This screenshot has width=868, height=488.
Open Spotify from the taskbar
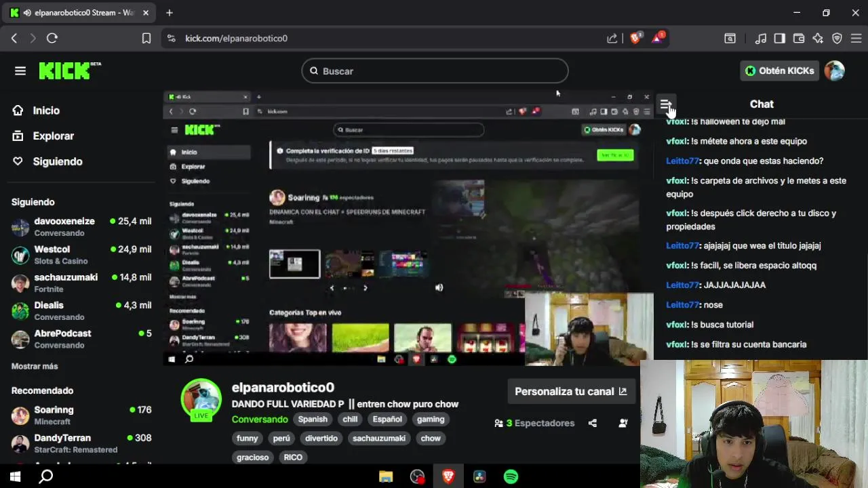tap(511, 477)
